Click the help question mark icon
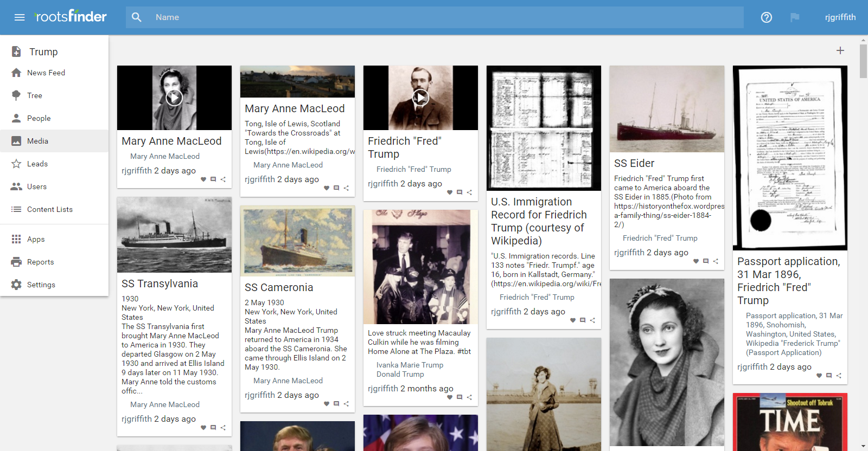868x451 pixels. [766, 17]
